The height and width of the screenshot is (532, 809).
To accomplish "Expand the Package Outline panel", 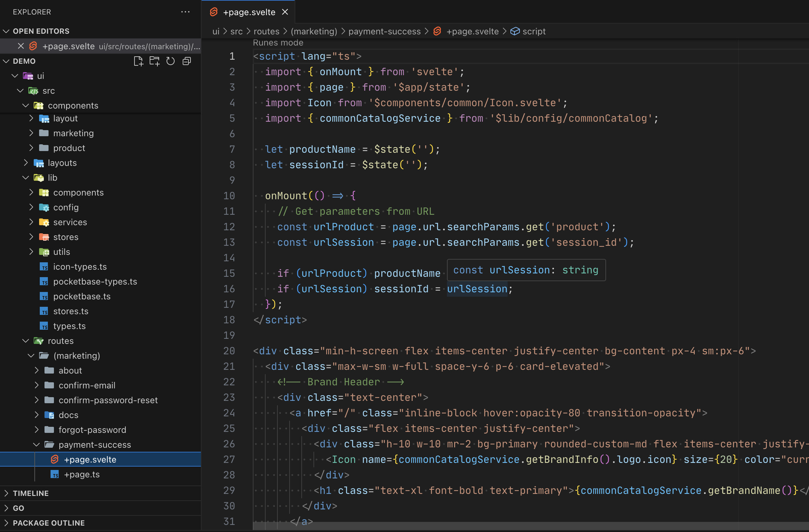I will coord(6,523).
